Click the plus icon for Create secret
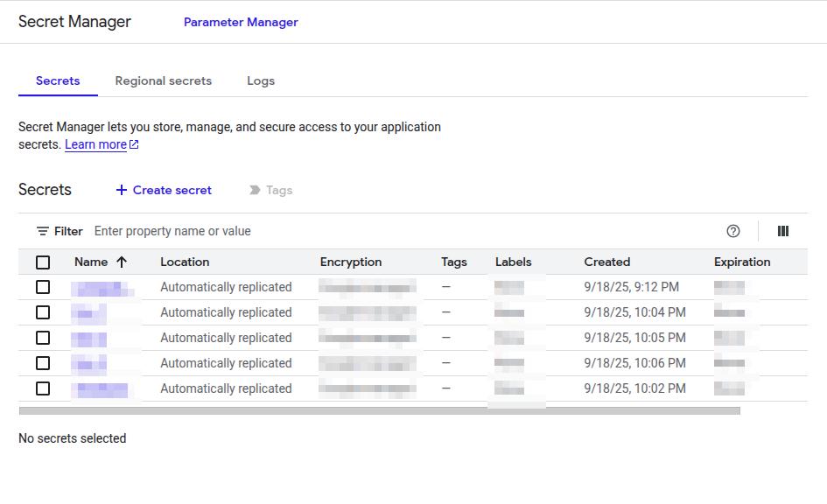Viewport: 827px width, 504px height. pyautogui.click(x=122, y=190)
